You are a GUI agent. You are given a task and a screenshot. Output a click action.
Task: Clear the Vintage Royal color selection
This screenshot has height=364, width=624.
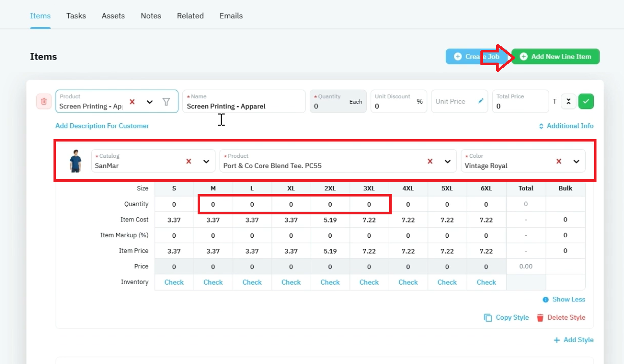[559, 161]
